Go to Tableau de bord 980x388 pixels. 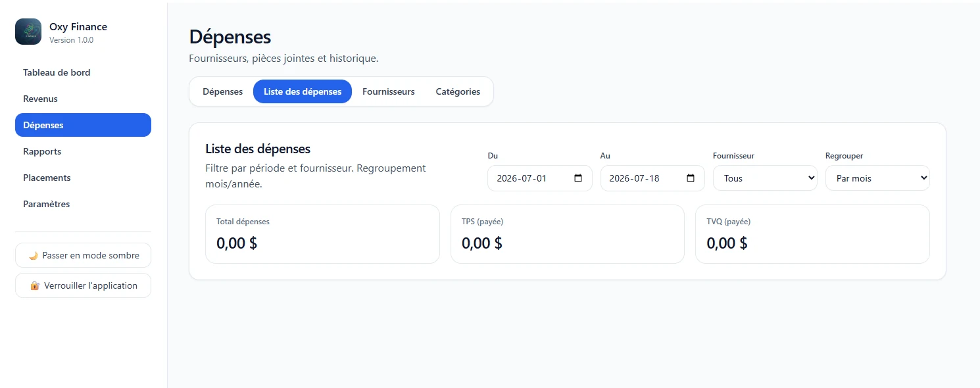(x=83, y=72)
